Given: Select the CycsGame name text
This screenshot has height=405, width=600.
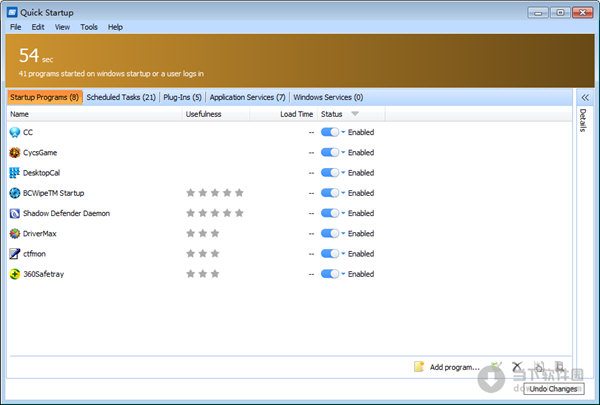Looking at the screenshot, I should [40, 153].
